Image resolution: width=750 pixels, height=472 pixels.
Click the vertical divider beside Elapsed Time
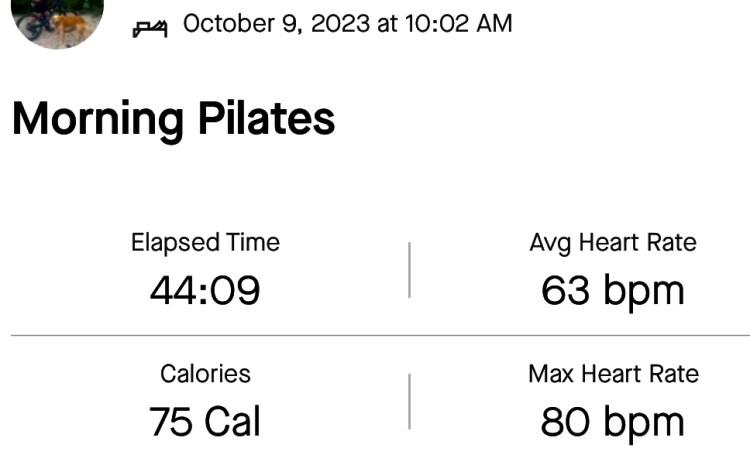pyautogui.click(x=409, y=269)
